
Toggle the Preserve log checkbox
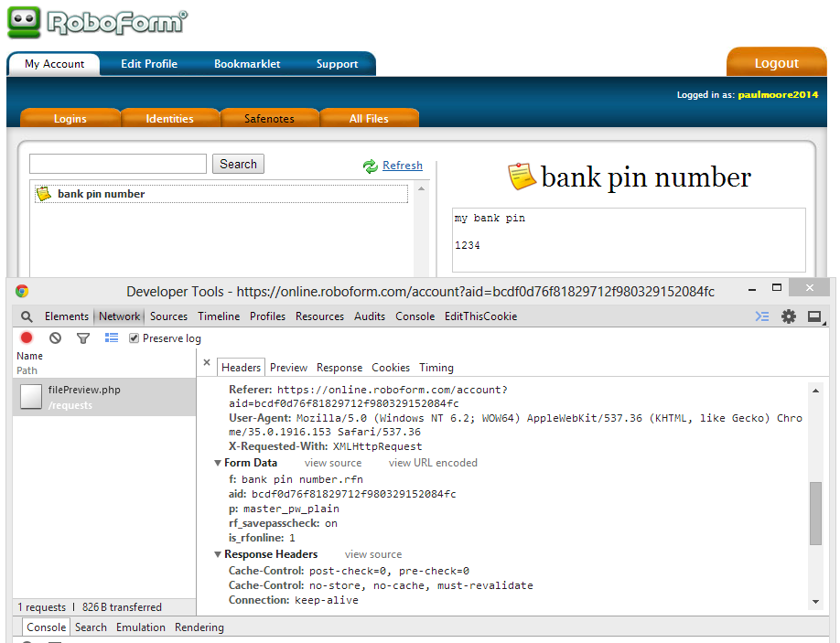(x=134, y=338)
